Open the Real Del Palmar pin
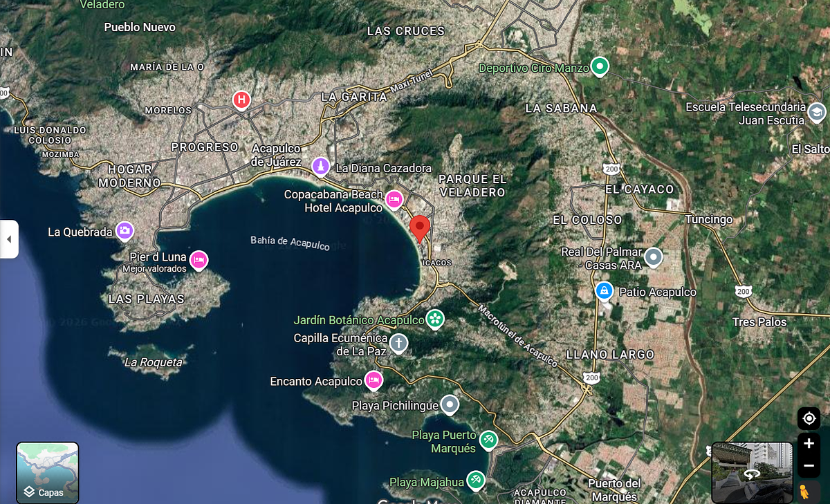This screenshot has height=504, width=830. pyautogui.click(x=653, y=258)
